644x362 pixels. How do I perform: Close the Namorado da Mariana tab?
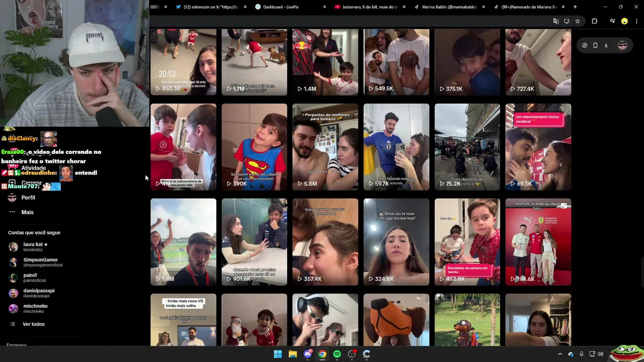click(x=563, y=7)
